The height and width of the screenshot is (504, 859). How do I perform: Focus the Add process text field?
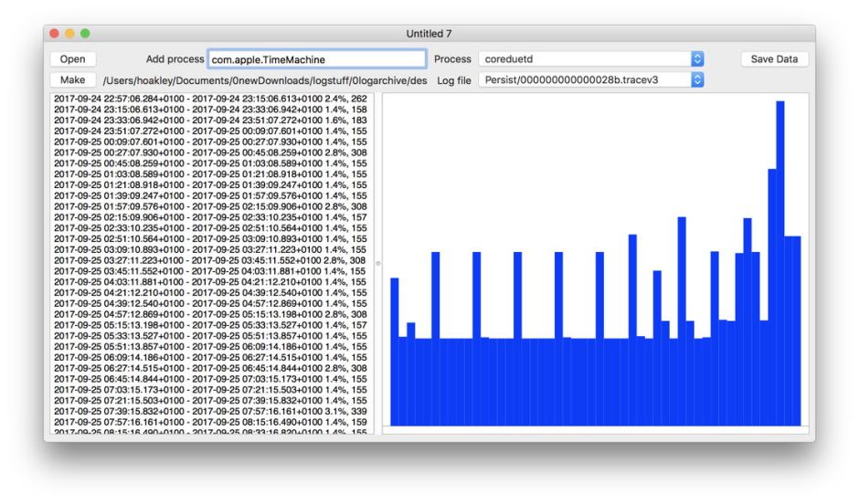click(316, 59)
